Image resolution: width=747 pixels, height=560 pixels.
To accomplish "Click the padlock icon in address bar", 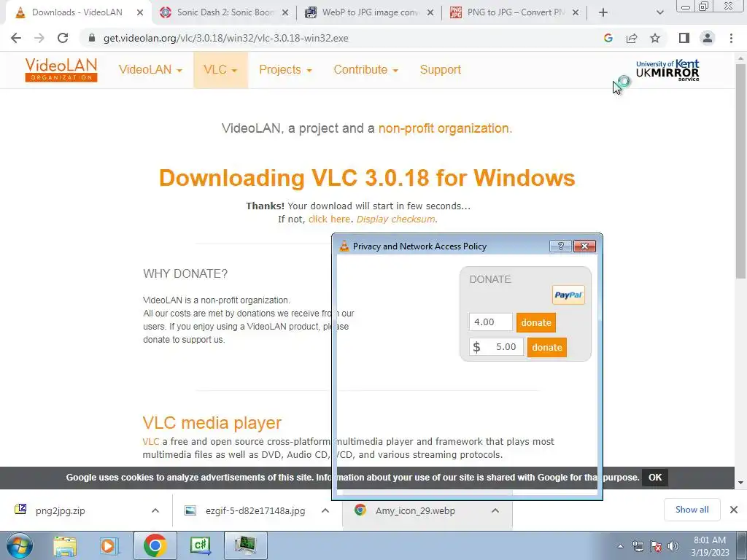I will pyautogui.click(x=91, y=38).
